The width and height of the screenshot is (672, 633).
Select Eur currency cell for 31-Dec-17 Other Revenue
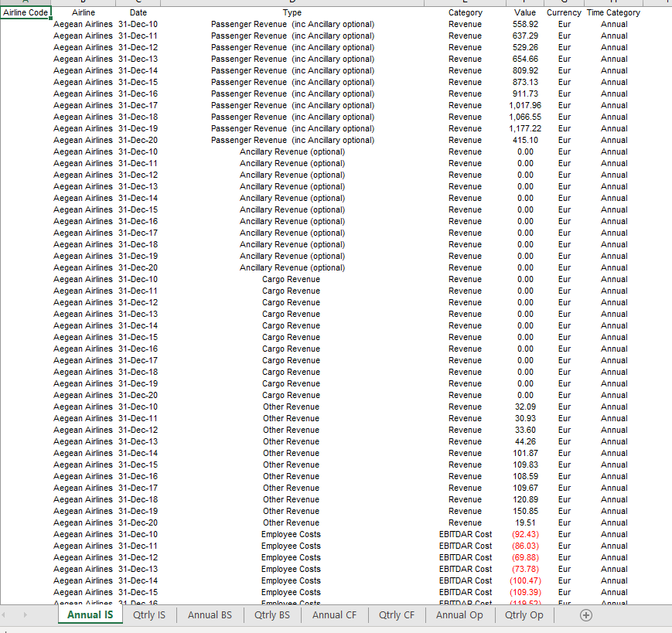pyautogui.click(x=564, y=488)
